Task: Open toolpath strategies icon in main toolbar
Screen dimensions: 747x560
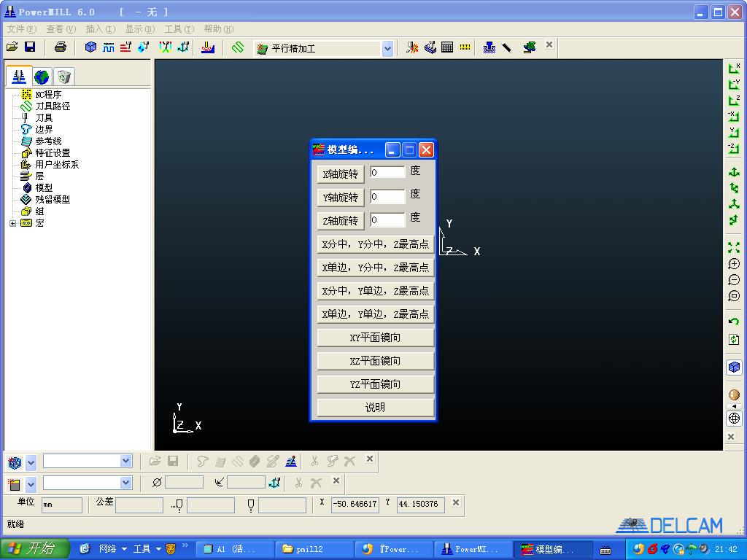Action: tap(238, 47)
